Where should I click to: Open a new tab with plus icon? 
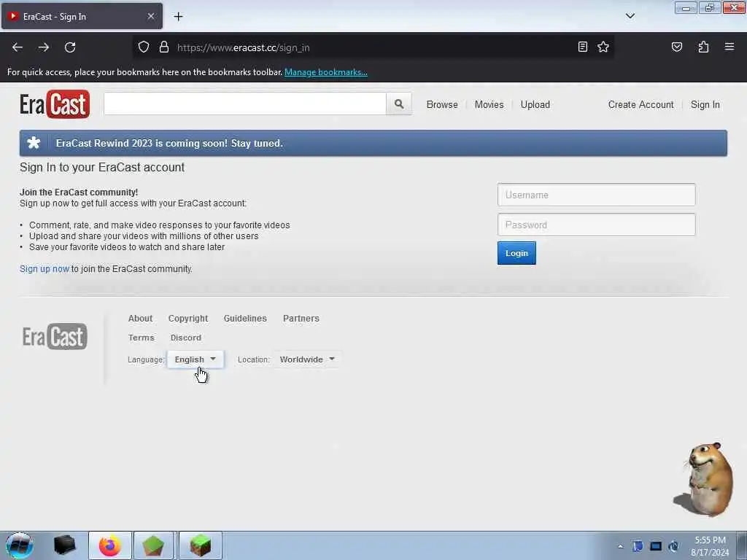coord(178,17)
